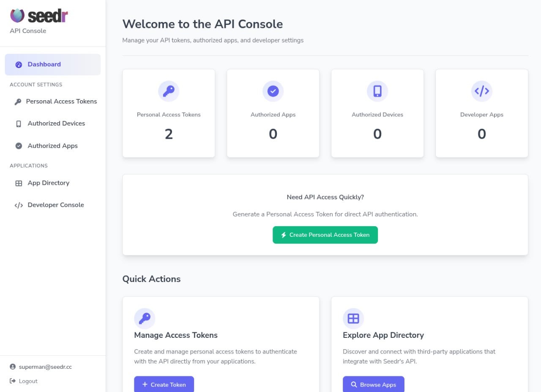Viewport: 541px width, 392px height.
Task: Click the green Create Personal Access Token button
Action: [x=325, y=235]
